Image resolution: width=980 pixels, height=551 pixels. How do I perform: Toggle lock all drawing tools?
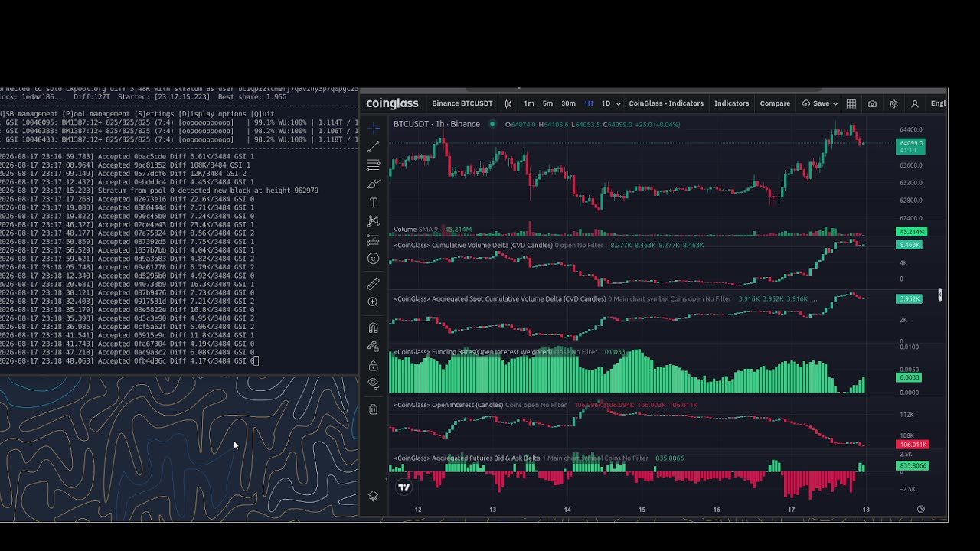[374, 366]
